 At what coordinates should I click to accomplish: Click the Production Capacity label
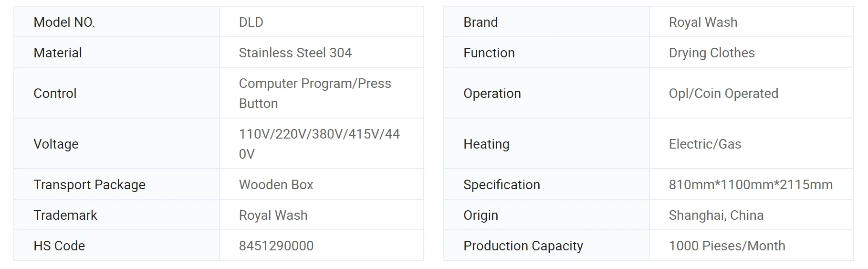523,246
